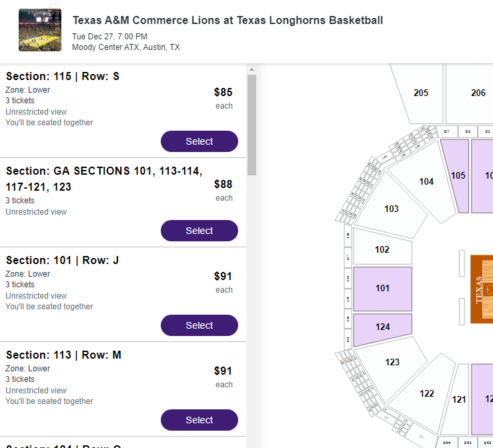Select tickets for Section 115 Row S
The height and width of the screenshot is (448, 493).
click(199, 141)
